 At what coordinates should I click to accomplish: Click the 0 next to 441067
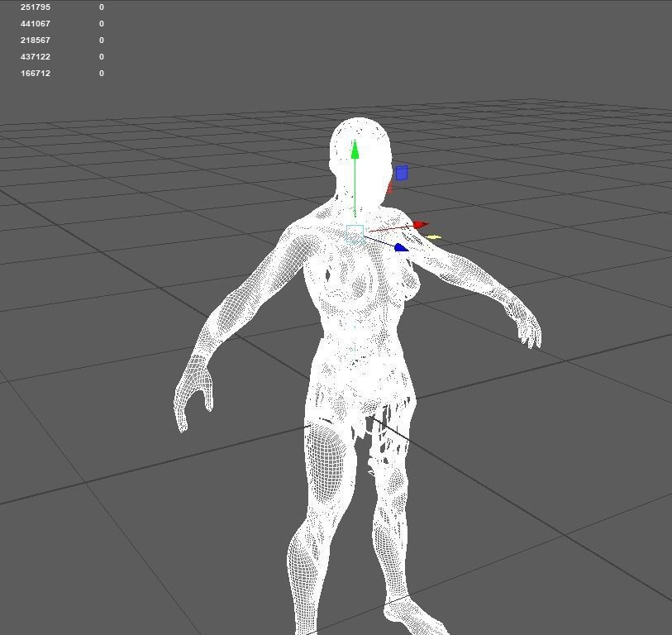coord(102,24)
